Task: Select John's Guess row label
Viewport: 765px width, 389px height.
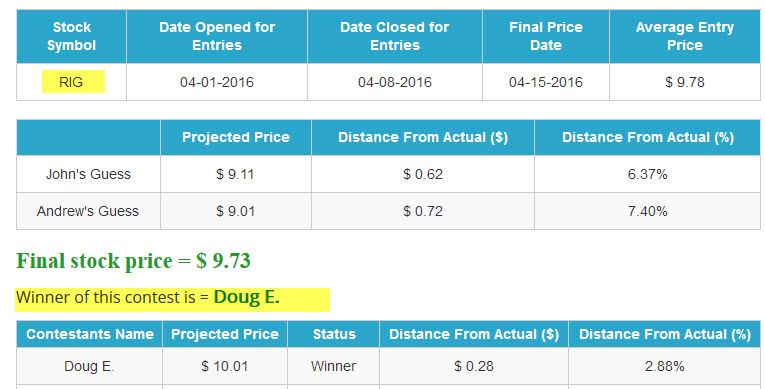Action: point(88,174)
